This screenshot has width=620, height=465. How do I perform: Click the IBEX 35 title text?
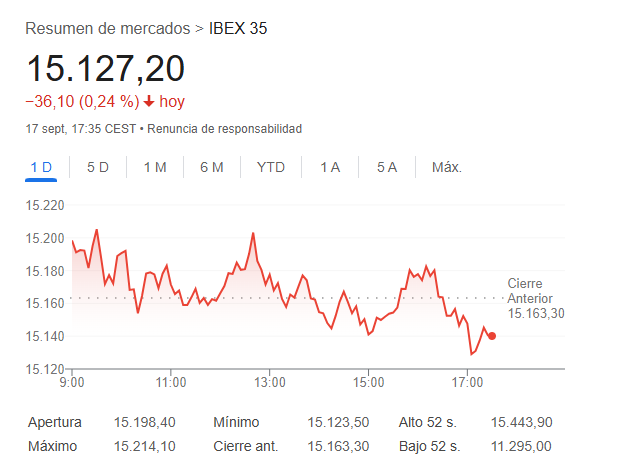point(238,28)
